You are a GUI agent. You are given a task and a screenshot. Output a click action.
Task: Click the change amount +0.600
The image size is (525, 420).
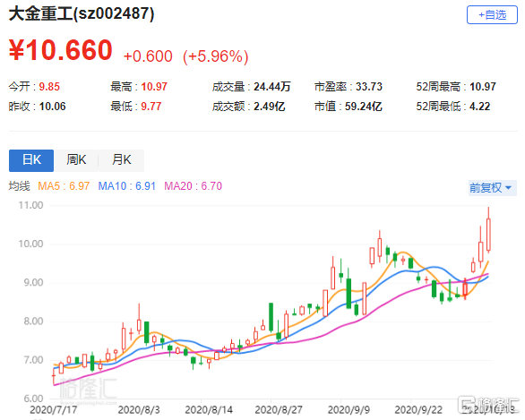pyautogui.click(x=148, y=56)
